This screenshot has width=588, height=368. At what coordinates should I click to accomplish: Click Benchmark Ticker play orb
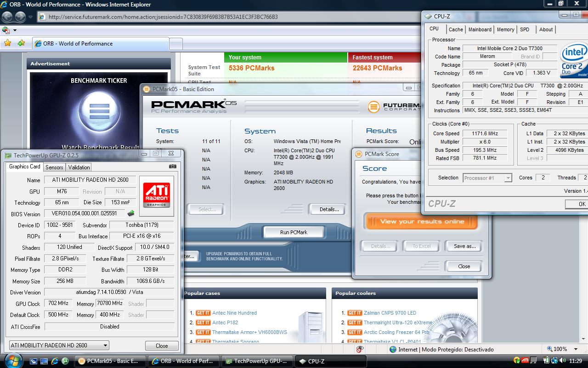99,112
